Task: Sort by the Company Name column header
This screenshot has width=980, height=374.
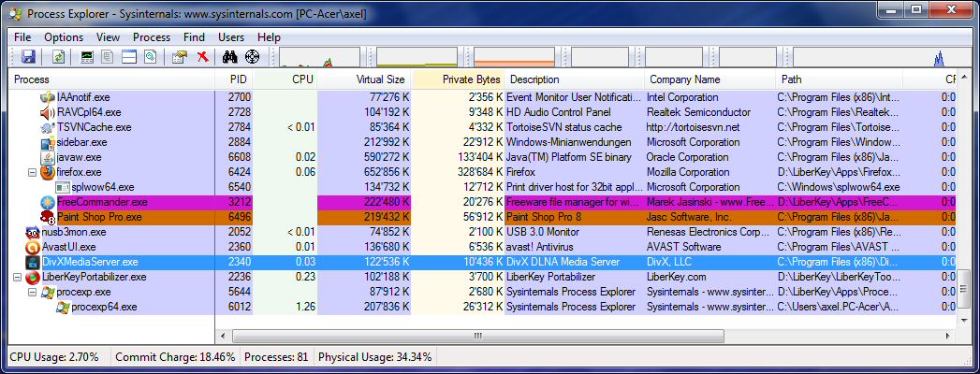Action: click(x=710, y=79)
